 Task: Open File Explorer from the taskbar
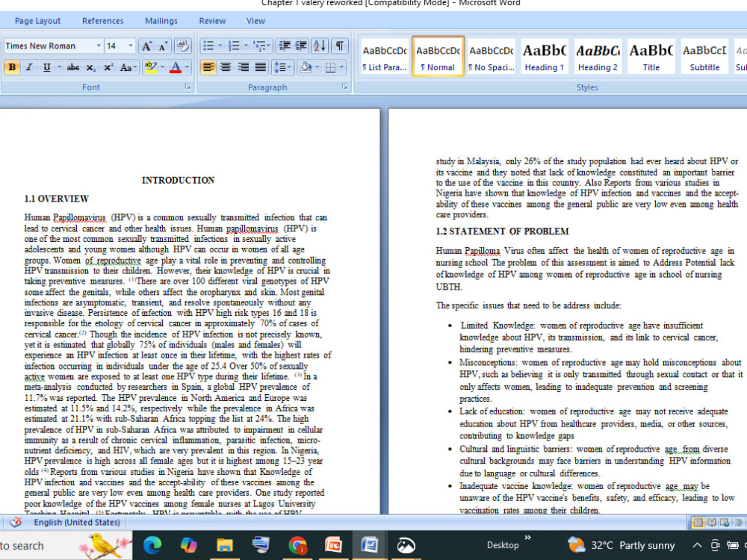(x=224, y=545)
